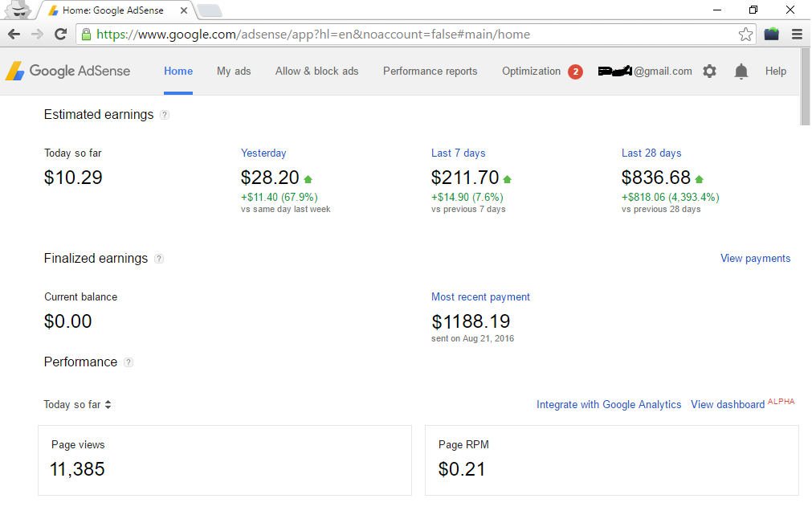Screen dimensions: 812x515
Task: Bookmark this page with the star icon
Action: click(x=745, y=35)
